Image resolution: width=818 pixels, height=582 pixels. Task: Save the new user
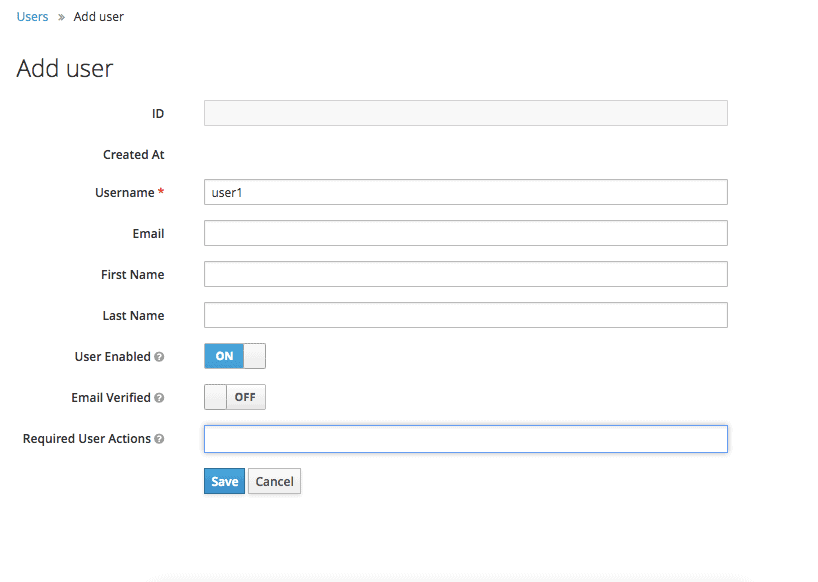[224, 481]
